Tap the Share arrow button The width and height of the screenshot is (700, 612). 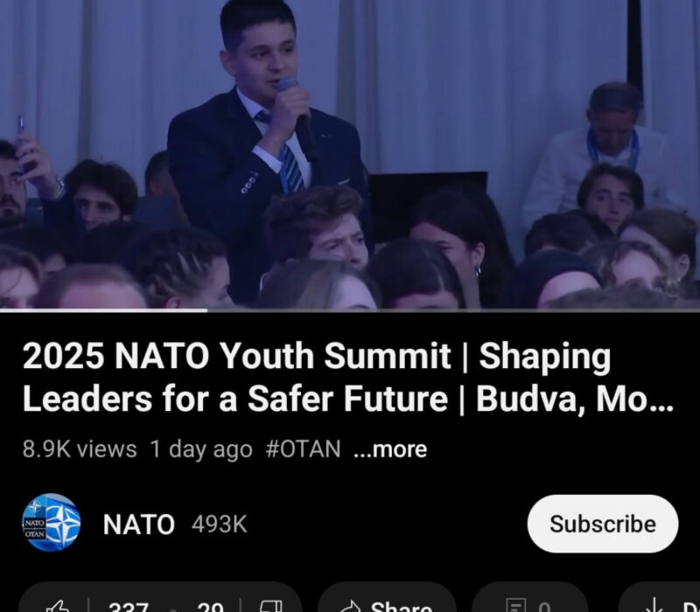point(351,607)
